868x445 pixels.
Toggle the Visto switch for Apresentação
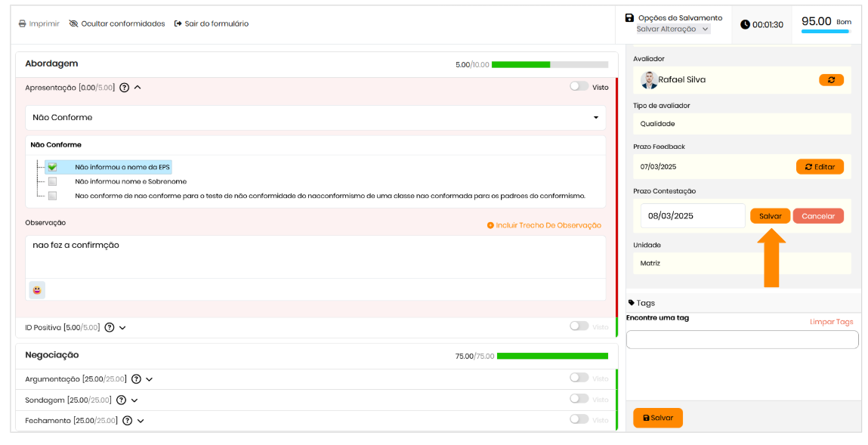click(x=579, y=87)
